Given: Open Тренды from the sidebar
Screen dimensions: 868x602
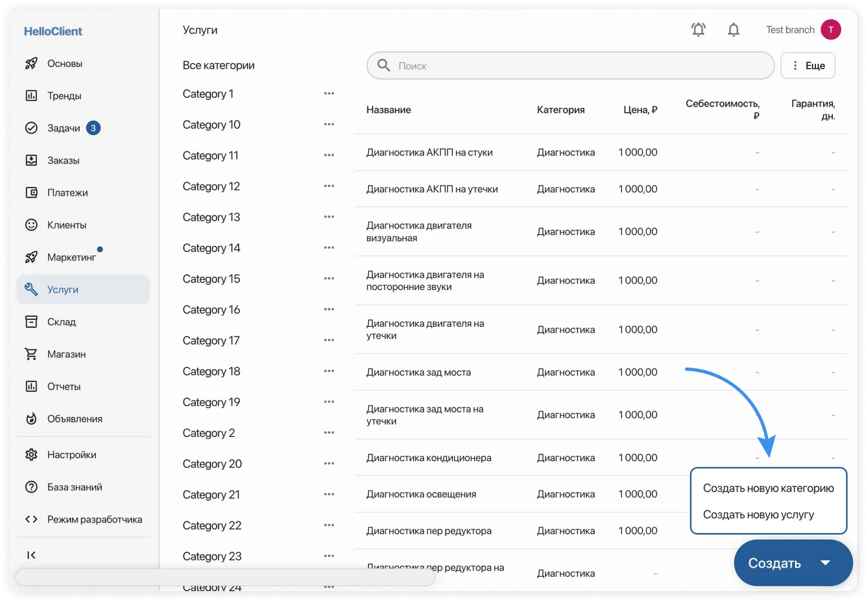Looking at the screenshot, I should pos(64,96).
